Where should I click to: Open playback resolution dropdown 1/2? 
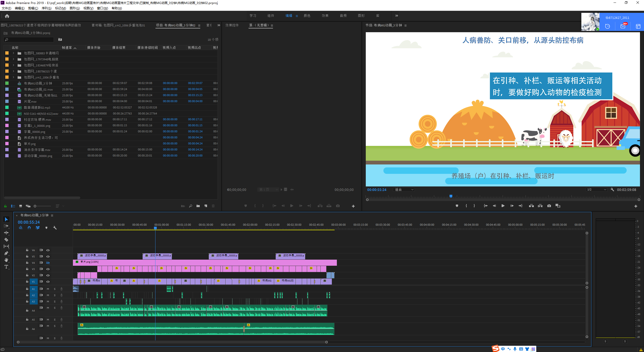point(596,189)
